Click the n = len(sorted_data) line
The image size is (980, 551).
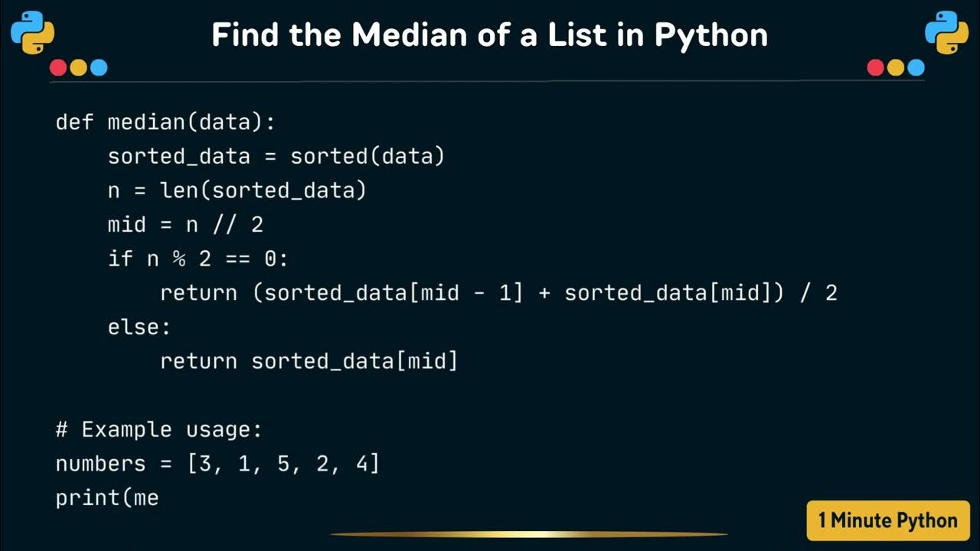(x=237, y=191)
